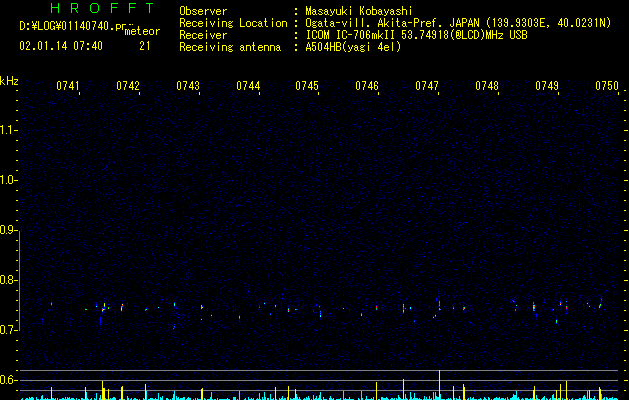629x400 pixels.
Task: Click the 1.1 kHz frequency label
Action: 8,130
